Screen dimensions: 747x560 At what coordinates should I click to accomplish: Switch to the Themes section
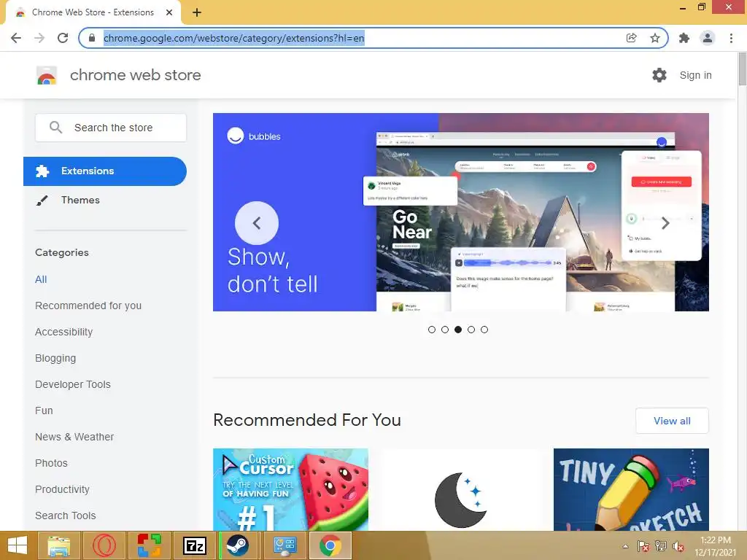click(80, 200)
